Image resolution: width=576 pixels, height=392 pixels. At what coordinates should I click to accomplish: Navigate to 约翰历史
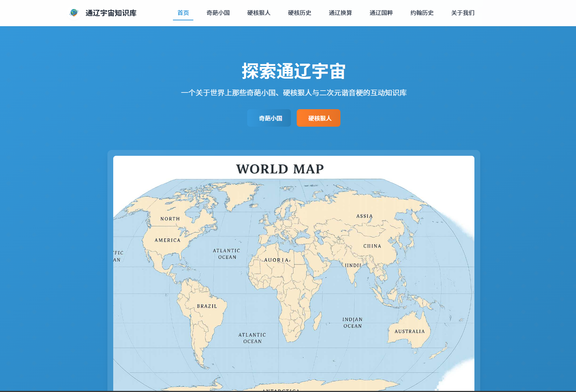[x=422, y=13]
